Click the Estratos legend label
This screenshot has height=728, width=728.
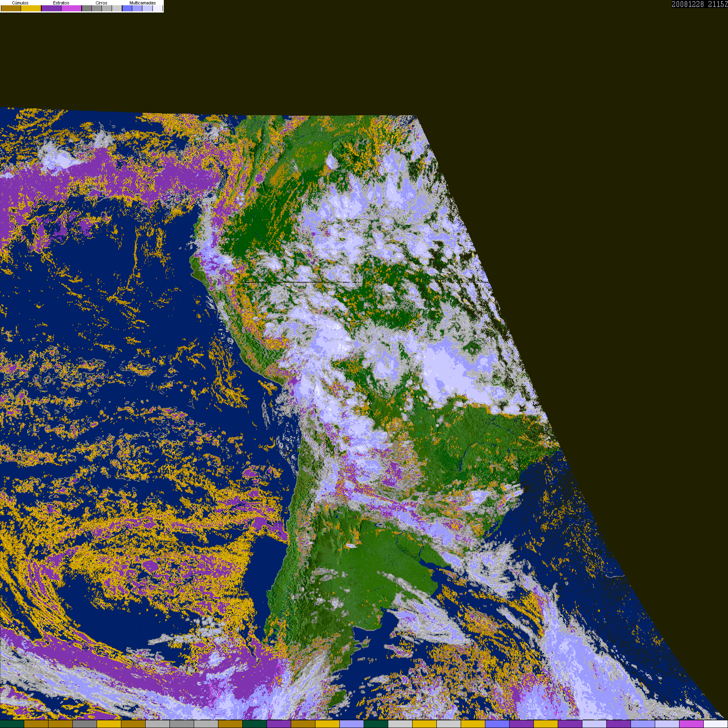pos(61,3)
